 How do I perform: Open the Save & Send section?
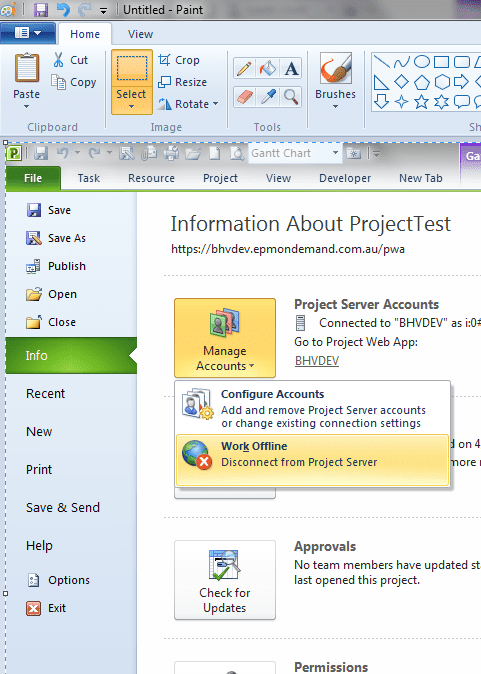pyautogui.click(x=63, y=508)
